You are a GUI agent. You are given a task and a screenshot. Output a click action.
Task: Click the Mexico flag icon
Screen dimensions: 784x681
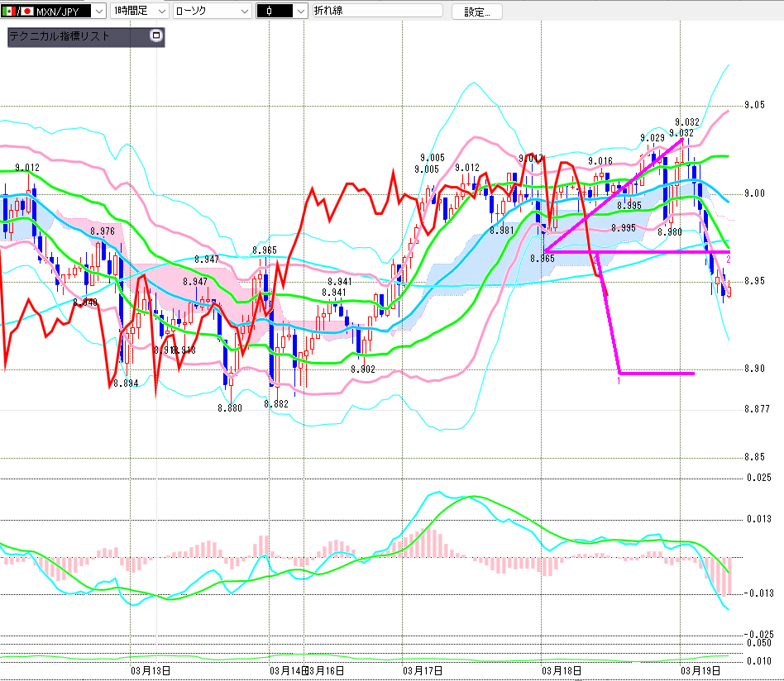click(x=9, y=12)
